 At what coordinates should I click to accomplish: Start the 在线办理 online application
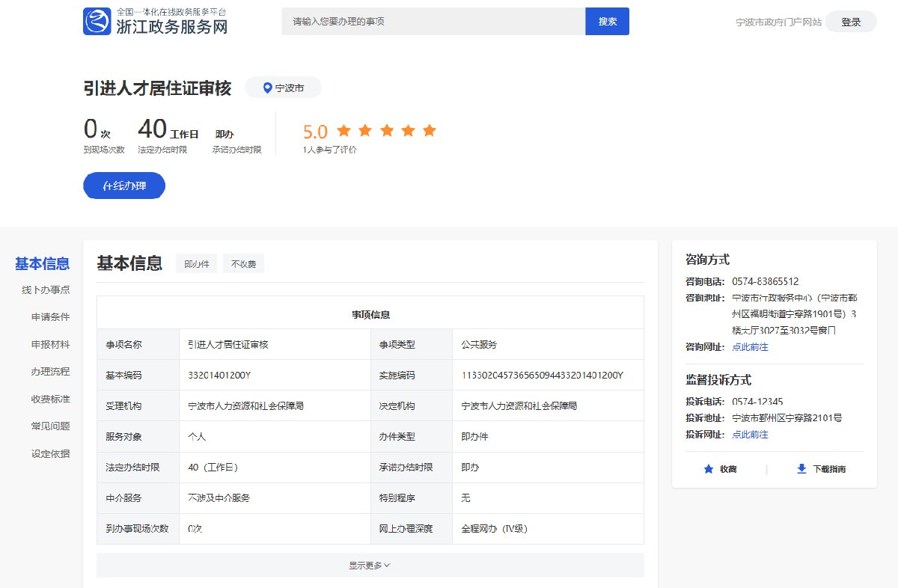pos(124,186)
